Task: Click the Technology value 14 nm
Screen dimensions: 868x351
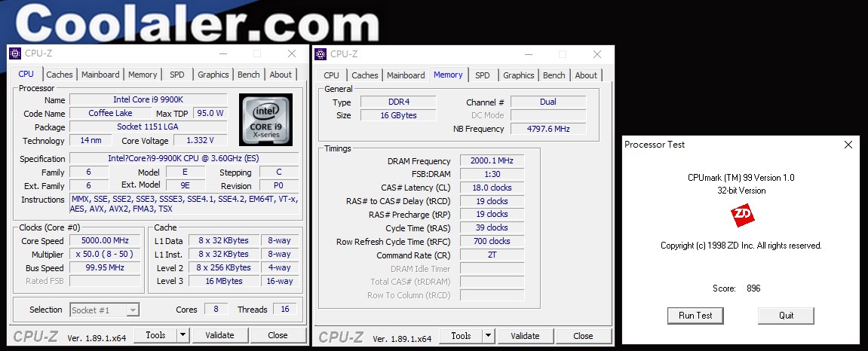Action: 90,140
